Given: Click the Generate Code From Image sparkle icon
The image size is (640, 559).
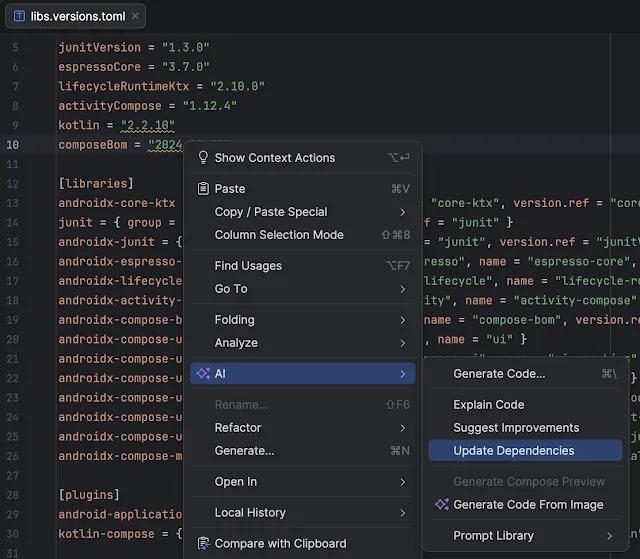Looking at the screenshot, I should pyautogui.click(x=441, y=505).
